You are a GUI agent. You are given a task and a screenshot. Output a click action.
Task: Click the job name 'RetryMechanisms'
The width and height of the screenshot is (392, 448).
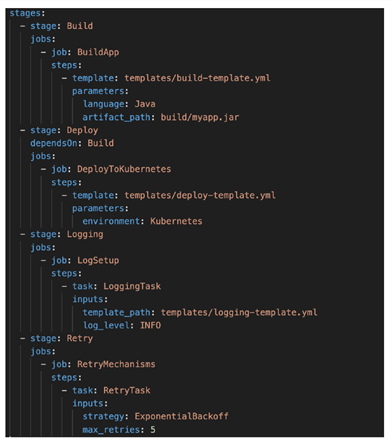click(116, 364)
